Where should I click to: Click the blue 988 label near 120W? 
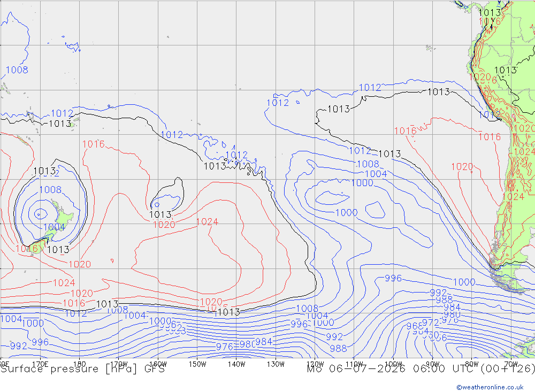point(338,349)
